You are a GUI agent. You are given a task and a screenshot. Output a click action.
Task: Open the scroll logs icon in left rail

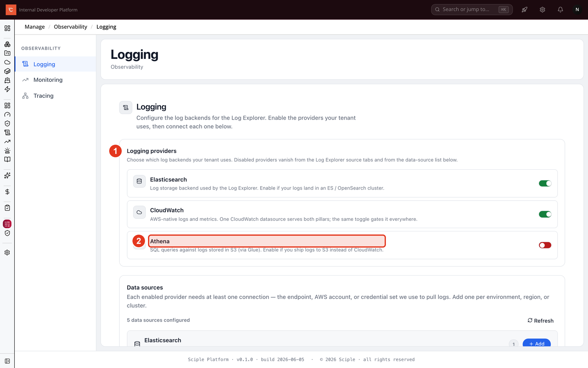[x=7, y=132]
